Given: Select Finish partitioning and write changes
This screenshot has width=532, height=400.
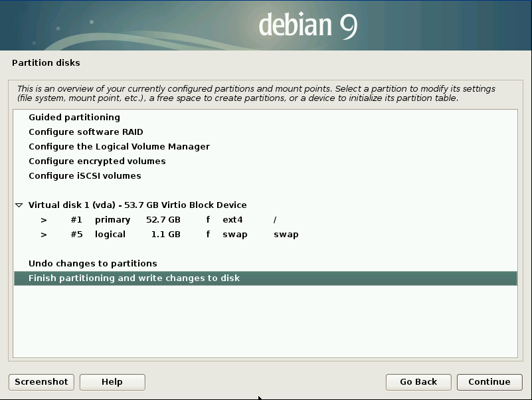Looking at the screenshot, I should pyautogui.click(x=134, y=278).
